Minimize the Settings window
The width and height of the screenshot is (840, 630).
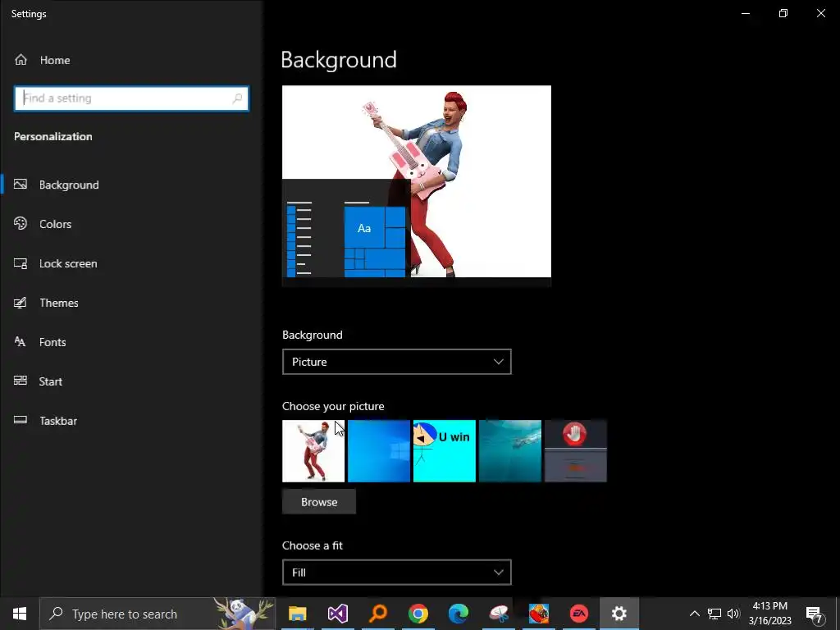point(746,13)
